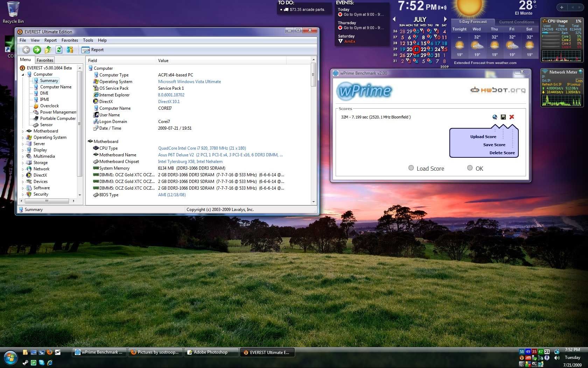Click the Extended Forecast from weather.com link
588x368 pixels.
(485, 63)
